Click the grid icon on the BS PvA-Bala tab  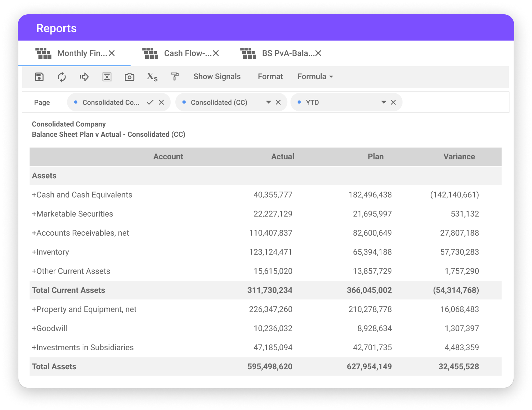[x=248, y=53]
